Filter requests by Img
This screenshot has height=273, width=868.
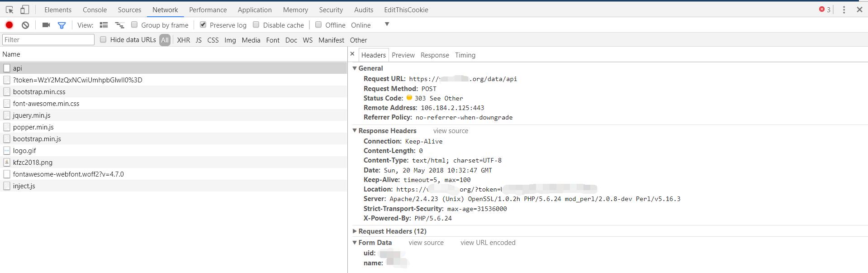coord(230,40)
